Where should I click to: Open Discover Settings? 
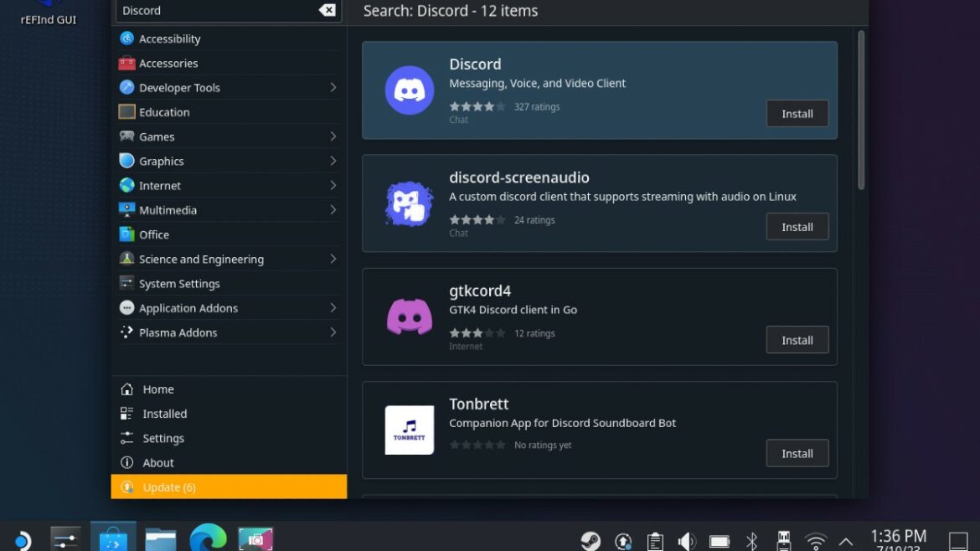[x=228, y=438]
